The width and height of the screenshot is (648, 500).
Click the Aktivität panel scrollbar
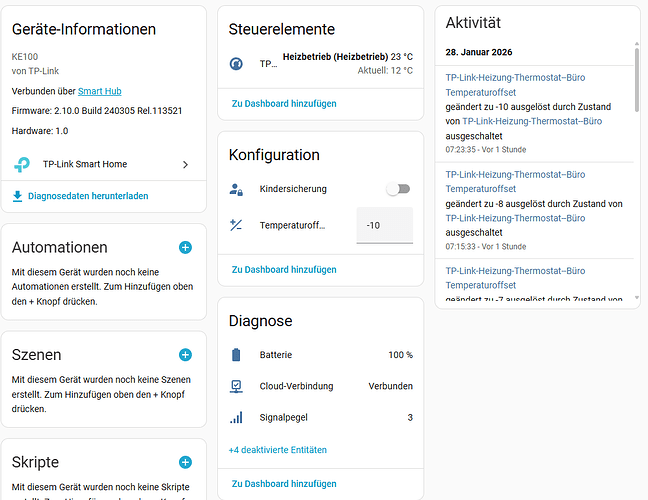pyautogui.click(x=636, y=80)
